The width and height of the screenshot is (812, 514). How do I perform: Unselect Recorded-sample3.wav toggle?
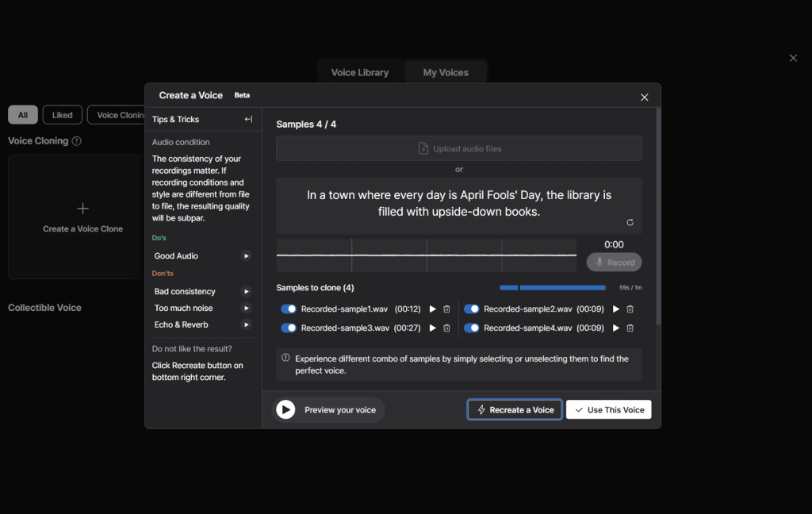tap(289, 328)
